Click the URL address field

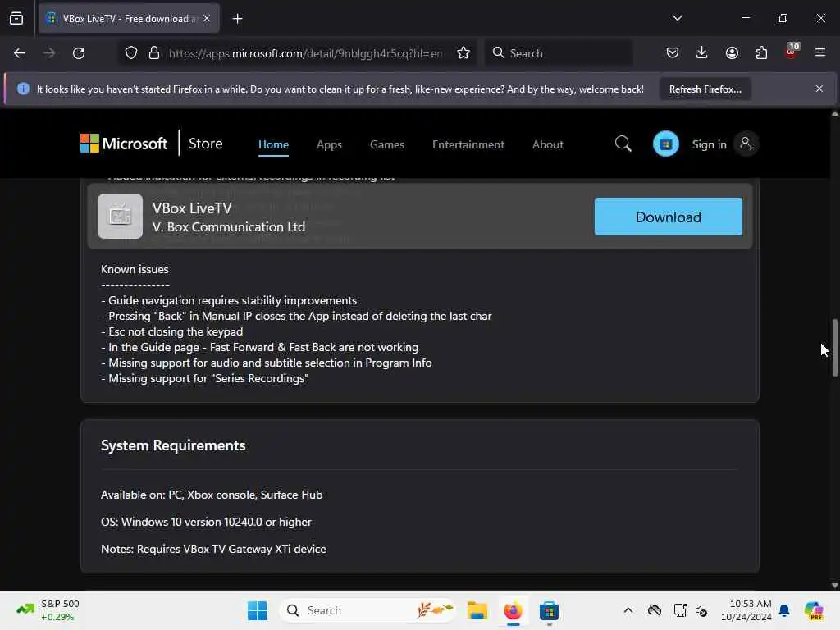tap(305, 53)
